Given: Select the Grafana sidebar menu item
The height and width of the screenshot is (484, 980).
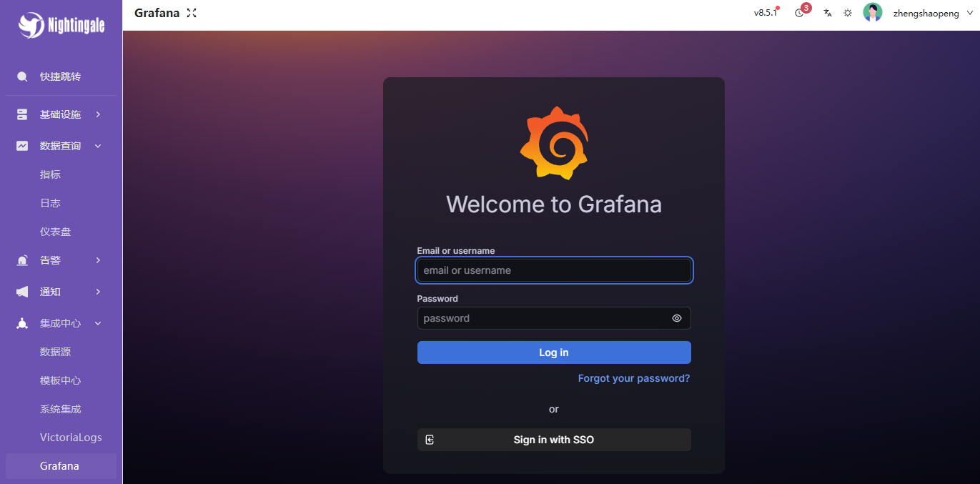Looking at the screenshot, I should pyautogui.click(x=61, y=466).
